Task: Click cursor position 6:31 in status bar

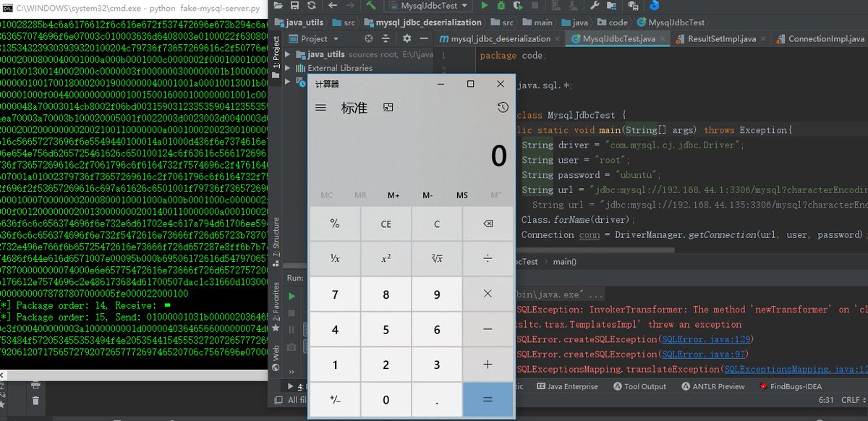Action: tap(826, 400)
